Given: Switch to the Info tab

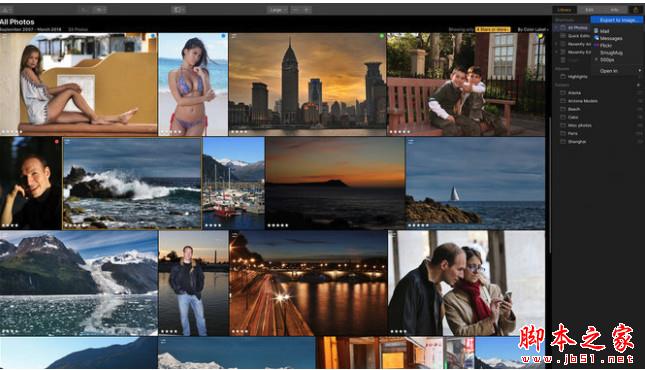Looking at the screenshot, I should click(614, 10).
